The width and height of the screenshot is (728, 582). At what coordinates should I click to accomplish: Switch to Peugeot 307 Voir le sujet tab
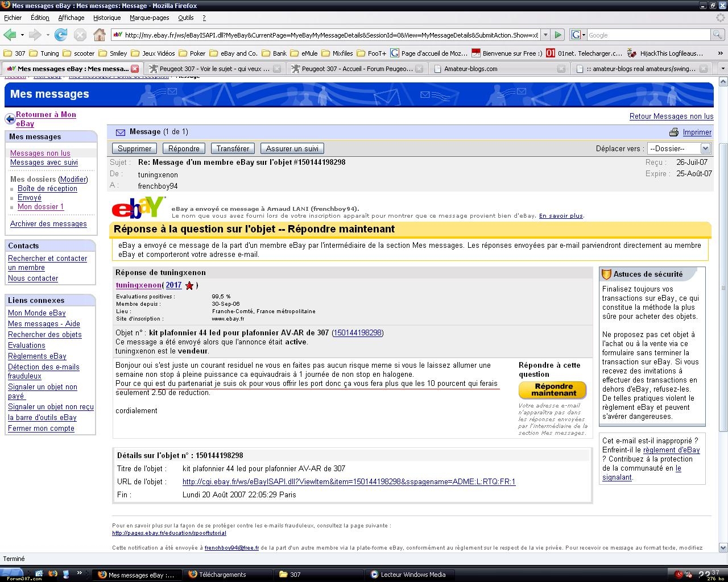point(213,69)
